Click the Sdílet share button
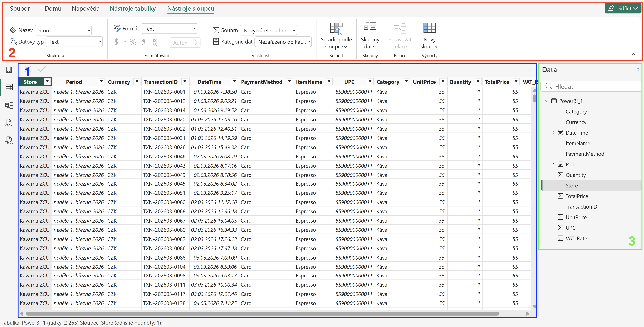Image resolution: width=644 pixels, height=327 pixels. (x=623, y=8)
